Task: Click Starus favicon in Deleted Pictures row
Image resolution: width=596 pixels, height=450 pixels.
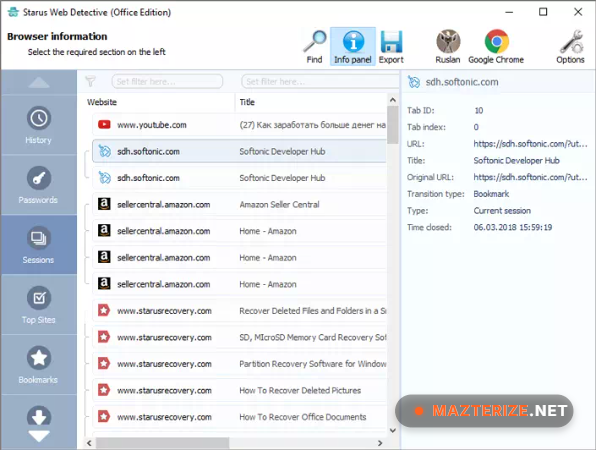Action: click(x=104, y=390)
